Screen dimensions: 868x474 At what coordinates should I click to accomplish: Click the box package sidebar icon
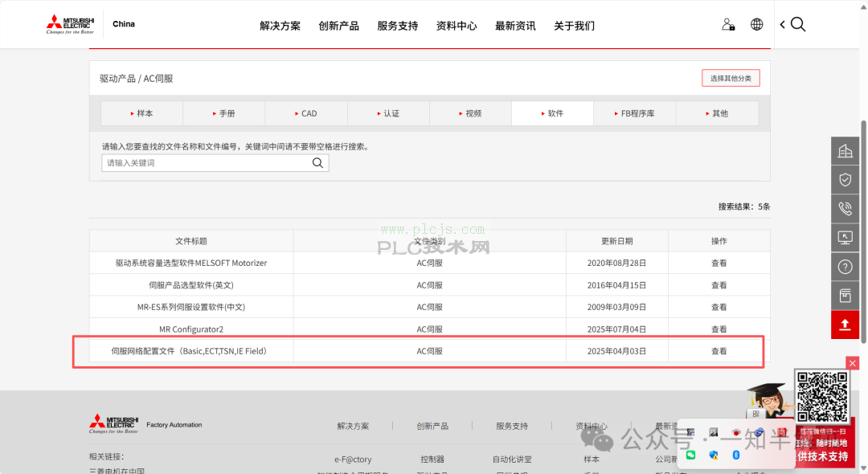click(845, 296)
